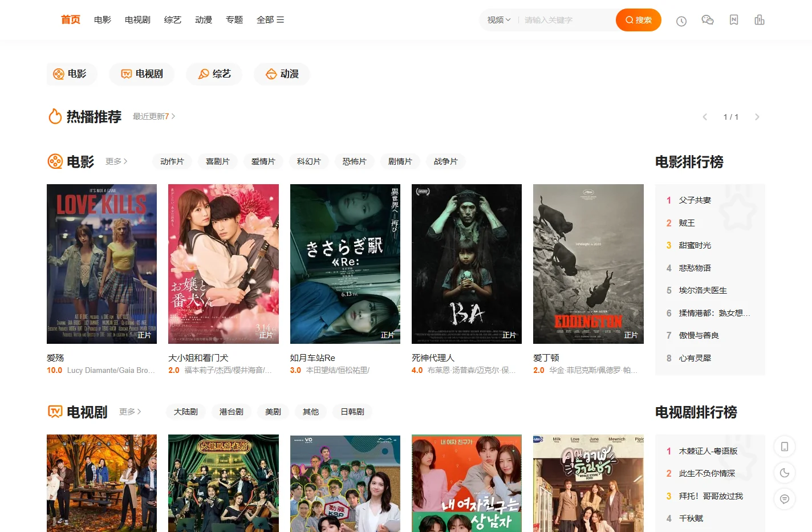Filter movies by 爱情片
Image resolution: width=812 pixels, height=532 pixels.
[x=263, y=161]
